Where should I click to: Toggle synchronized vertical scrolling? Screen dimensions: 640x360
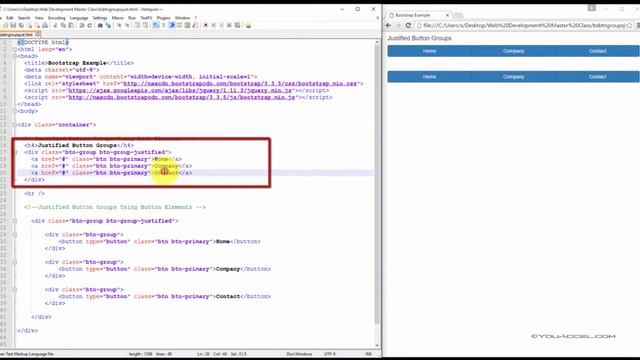(137, 25)
